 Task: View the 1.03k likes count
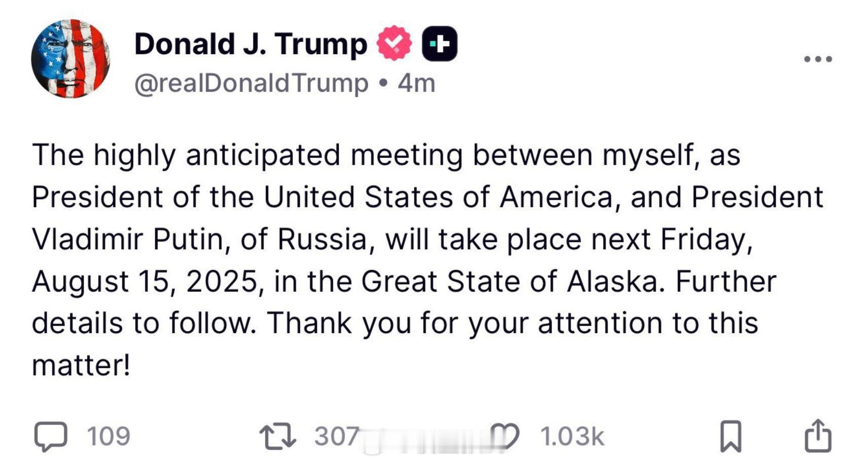(x=572, y=436)
